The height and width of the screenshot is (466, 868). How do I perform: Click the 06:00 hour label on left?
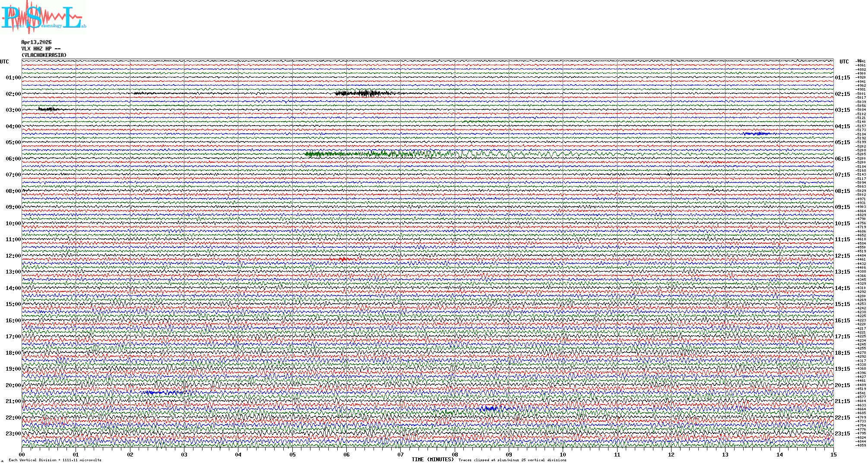pos(13,159)
